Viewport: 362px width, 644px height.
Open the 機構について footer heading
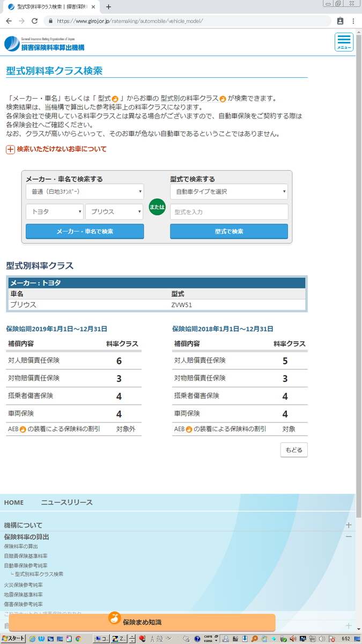click(x=23, y=525)
